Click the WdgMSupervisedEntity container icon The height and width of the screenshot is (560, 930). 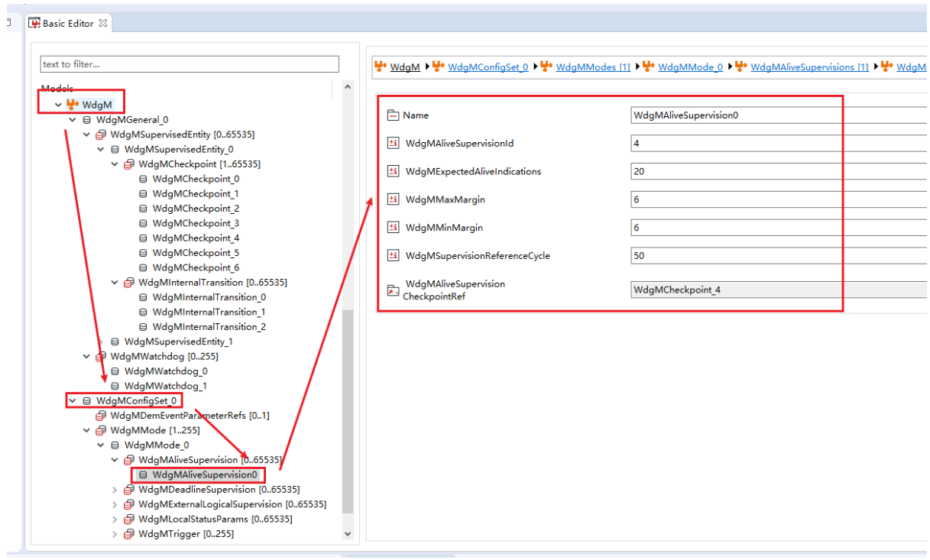pyautogui.click(x=101, y=134)
